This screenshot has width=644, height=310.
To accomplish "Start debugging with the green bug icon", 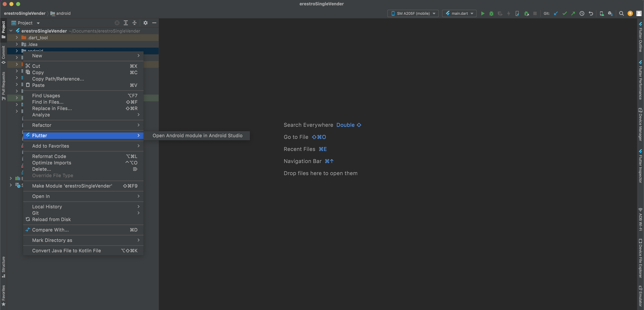I will pyautogui.click(x=491, y=13).
